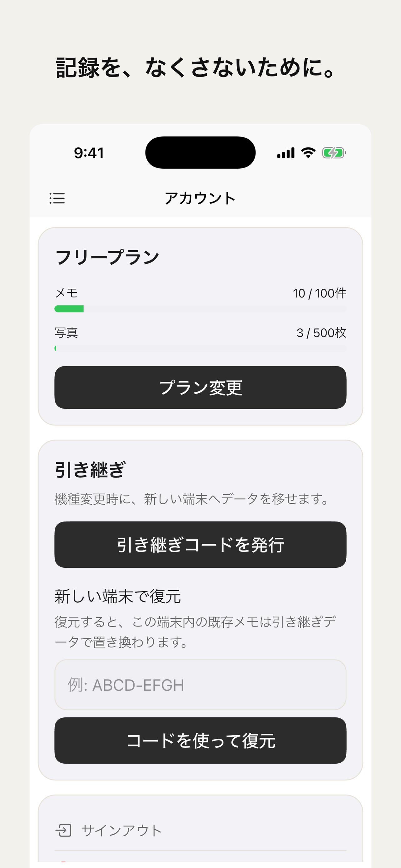
Task: Tap the sign-out arrow icon
Action: [63, 830]
